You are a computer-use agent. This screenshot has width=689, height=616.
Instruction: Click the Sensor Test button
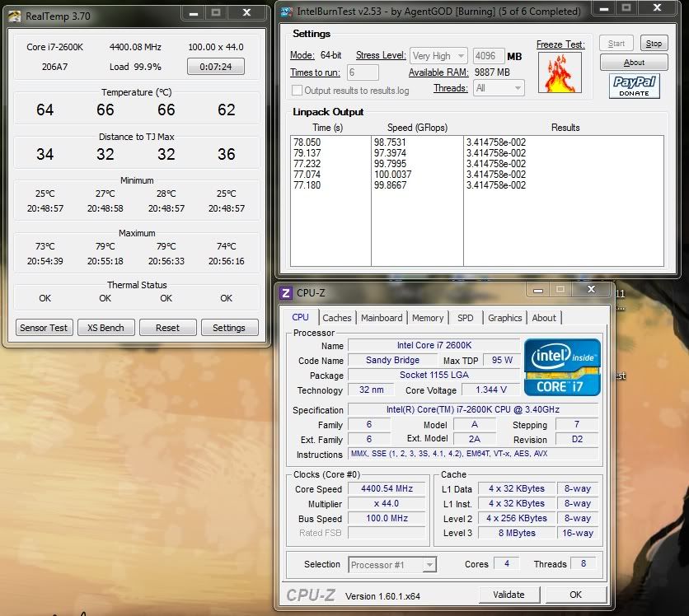click(44, 328)
